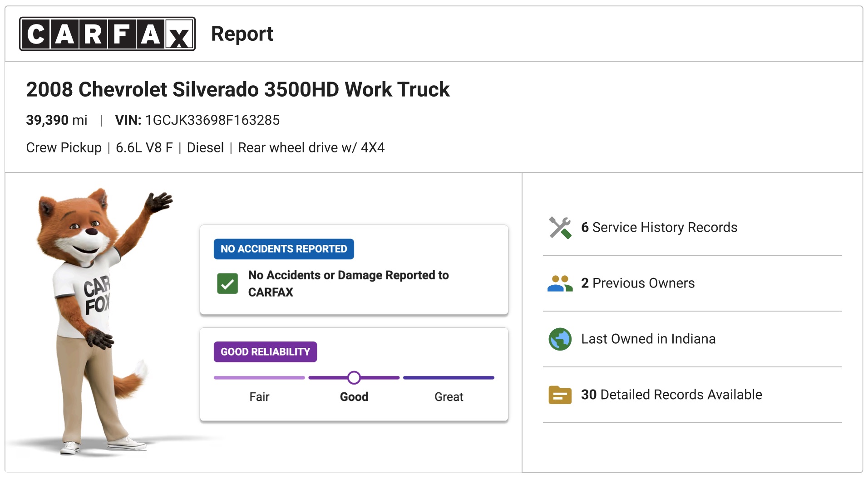
Task: Click the previous owners people icon
Action: [x=560, y=283]
